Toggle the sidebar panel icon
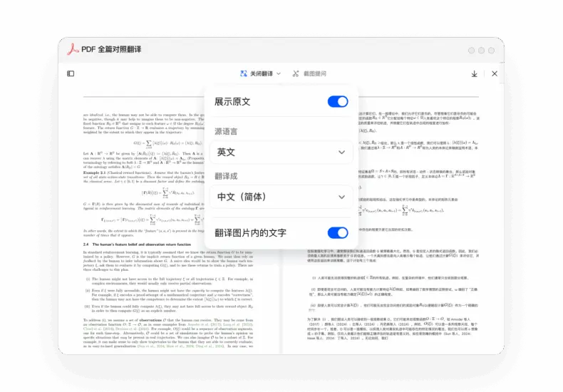 (71, 73)
